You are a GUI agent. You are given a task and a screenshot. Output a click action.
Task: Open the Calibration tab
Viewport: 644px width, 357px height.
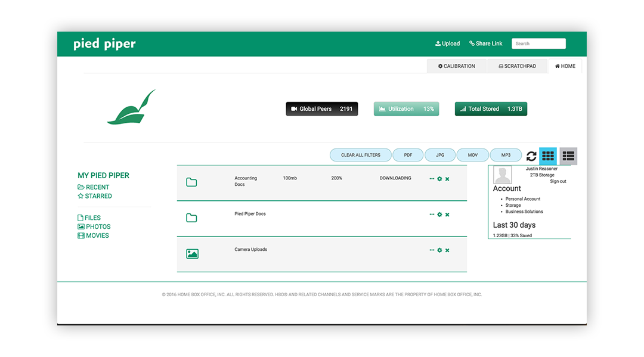tap(456, 66)
